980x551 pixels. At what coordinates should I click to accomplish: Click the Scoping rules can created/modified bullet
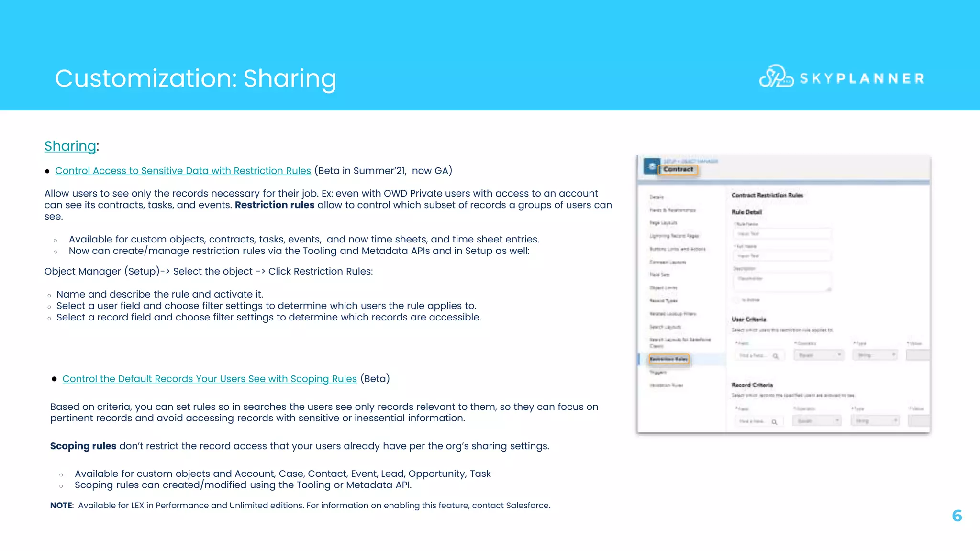tap(243, 485)
